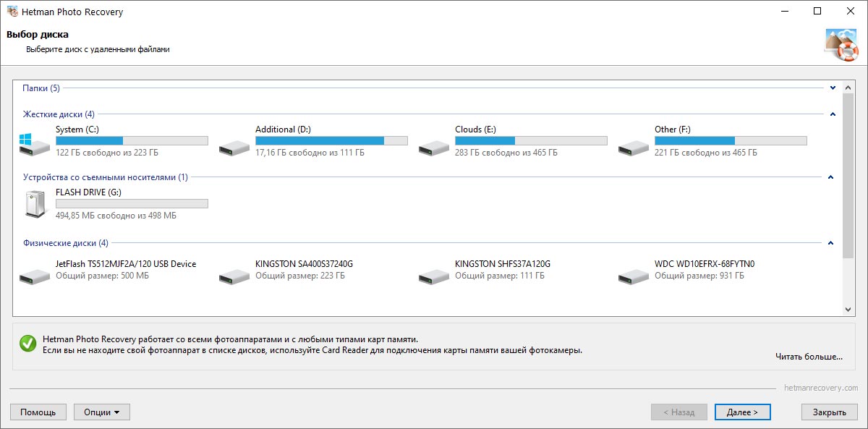Click the Clouds (E:) usage bar

[531, 141]
